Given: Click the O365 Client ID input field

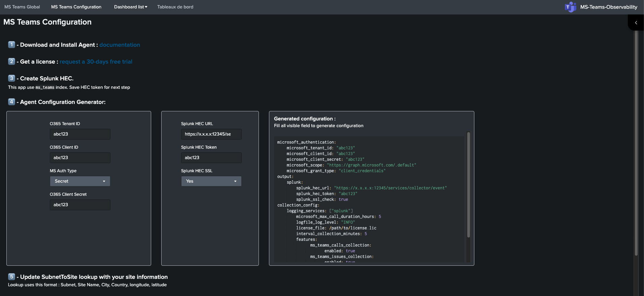Looking at the screenshot, I should (80, 158).
